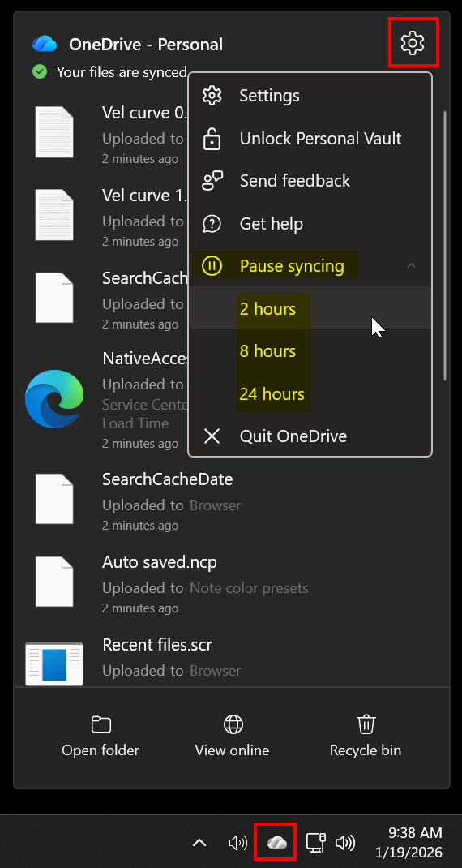Click the activity list vertical scrollbar
This screenshot has height=868, width=462.
tap(446, 247)
